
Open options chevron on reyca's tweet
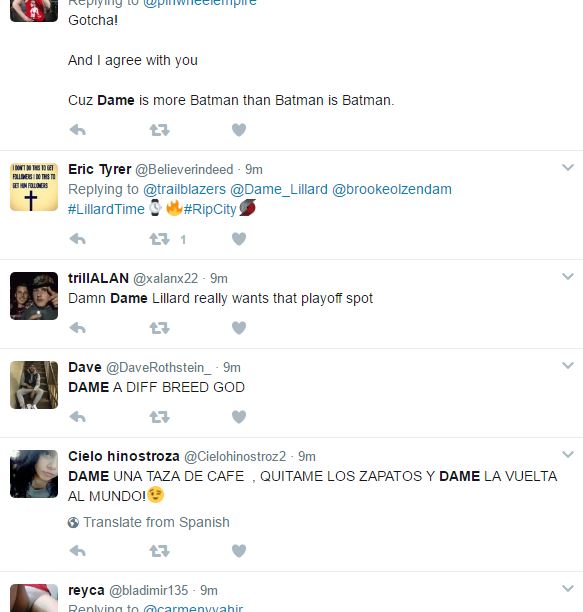[x=568, y=588]
